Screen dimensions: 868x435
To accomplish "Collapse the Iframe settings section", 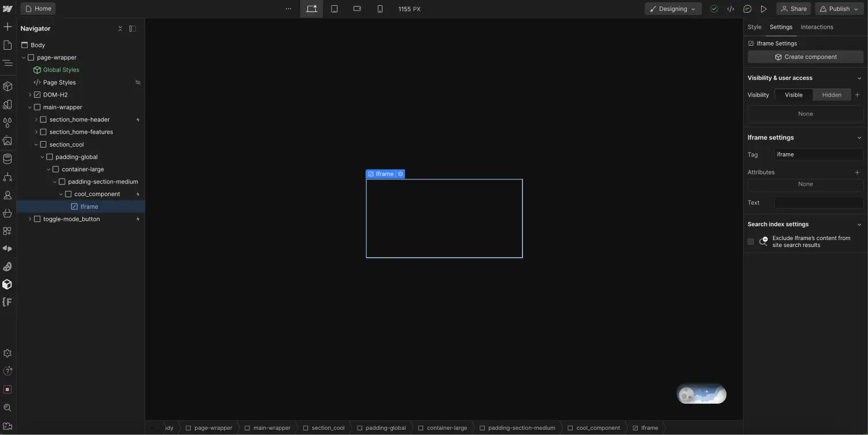I will point(859,137).
